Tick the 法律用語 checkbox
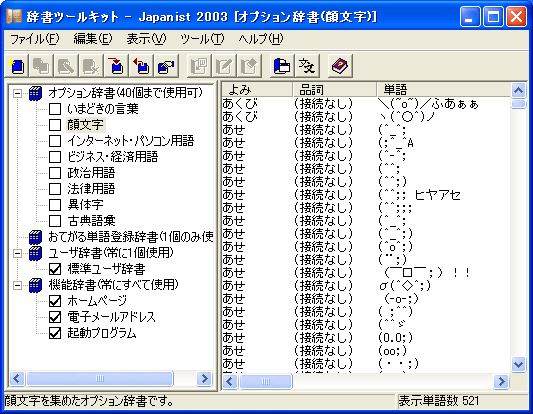This screenshot has width=533, height=414. click(x=55, y=189)
